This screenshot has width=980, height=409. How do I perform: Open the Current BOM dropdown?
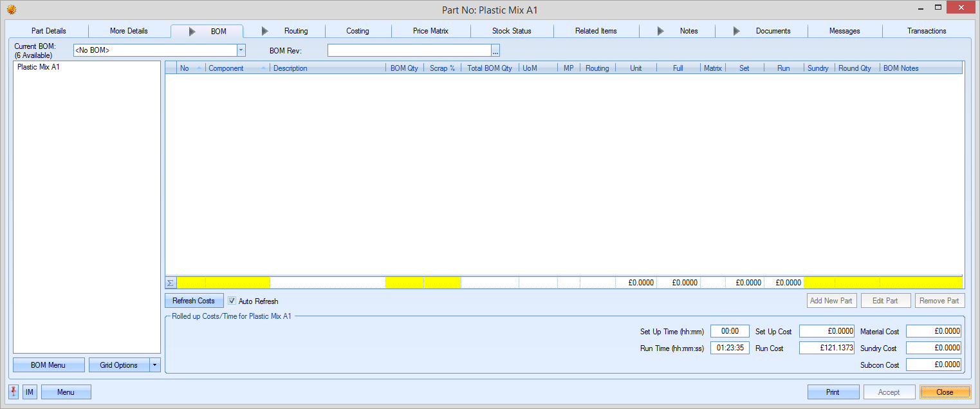[241, 50]
